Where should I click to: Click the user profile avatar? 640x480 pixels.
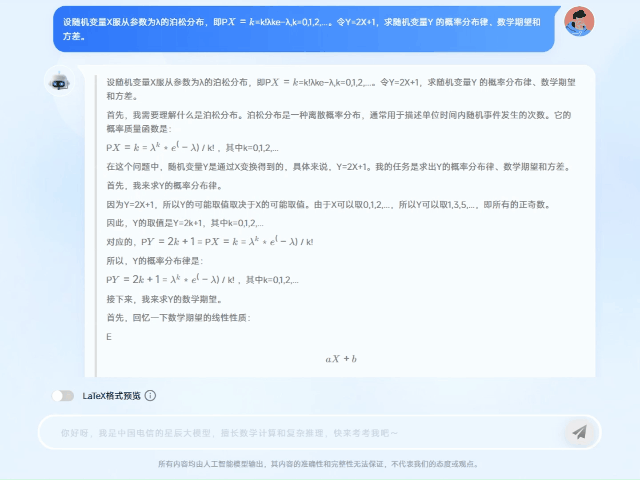tap(579, 21)
